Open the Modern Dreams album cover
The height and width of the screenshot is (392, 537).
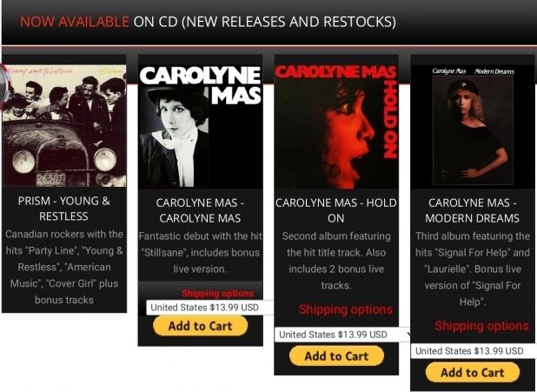click(473, 126)
